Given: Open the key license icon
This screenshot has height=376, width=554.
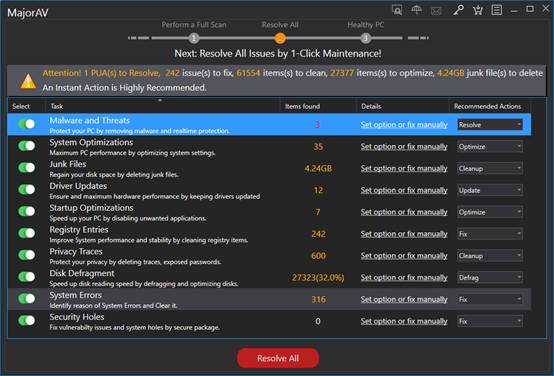Looking at the screenshot, I should click(x=458, y=10).
